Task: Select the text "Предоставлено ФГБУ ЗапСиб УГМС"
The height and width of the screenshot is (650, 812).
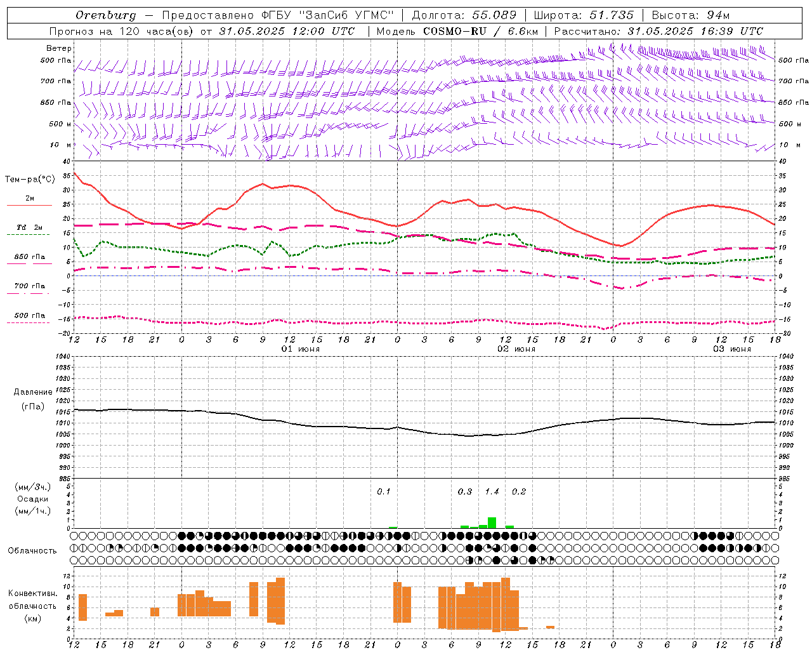Action: pos(278,15)
